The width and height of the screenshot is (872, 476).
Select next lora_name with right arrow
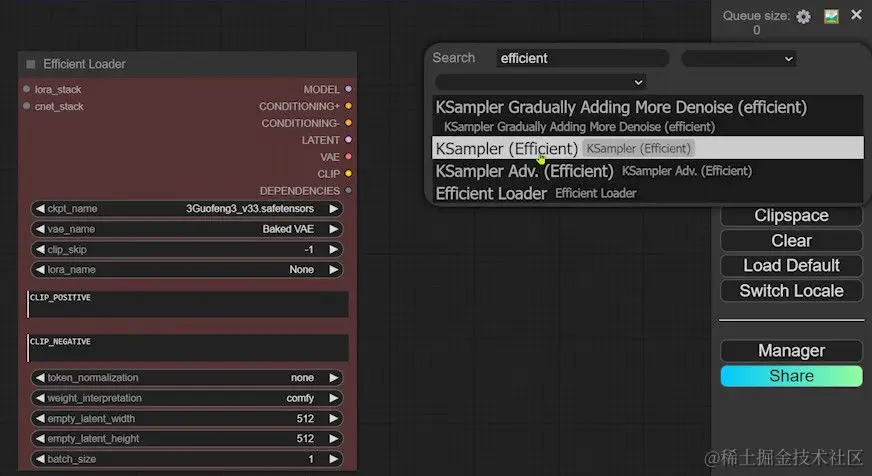coord(334,270)
